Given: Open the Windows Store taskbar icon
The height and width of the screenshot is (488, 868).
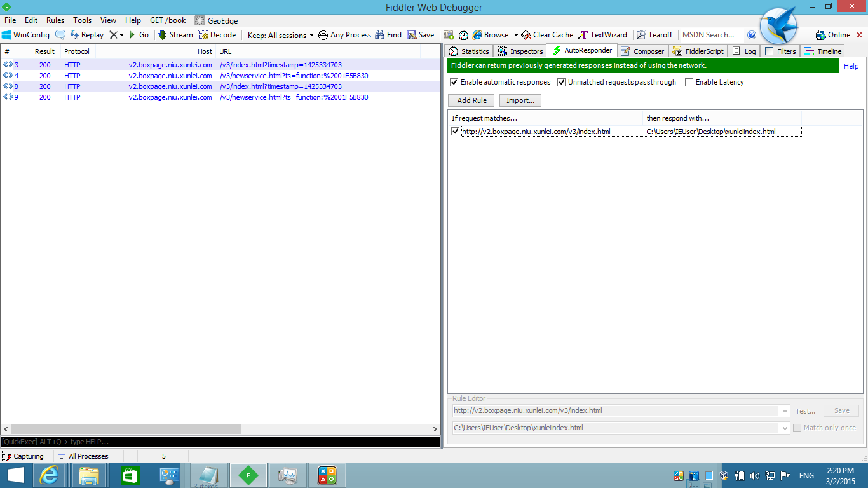Looking at the screenshot, I should tap(129, 475).
